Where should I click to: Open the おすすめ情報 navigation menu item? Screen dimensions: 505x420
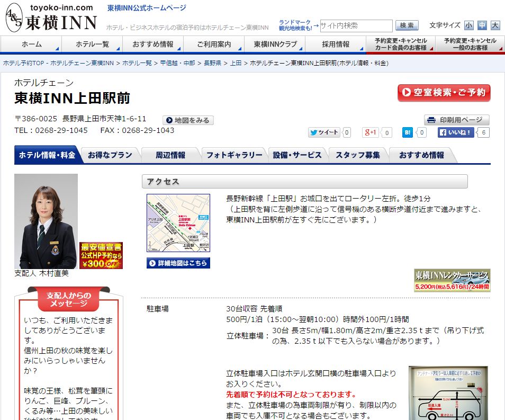coord(153,44)
